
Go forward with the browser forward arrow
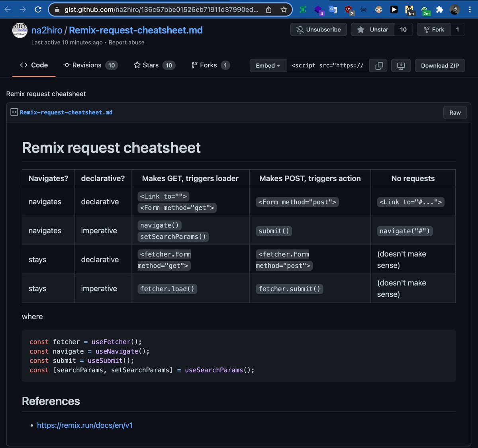coord(23,9)
